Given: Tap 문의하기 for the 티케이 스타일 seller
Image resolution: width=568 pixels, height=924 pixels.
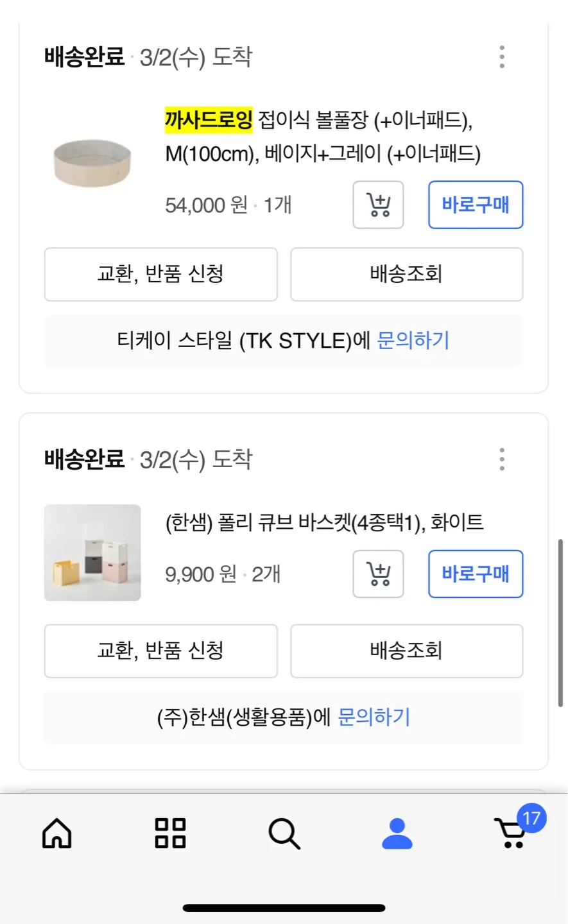Looking at the screenshot, I should 413,340.
